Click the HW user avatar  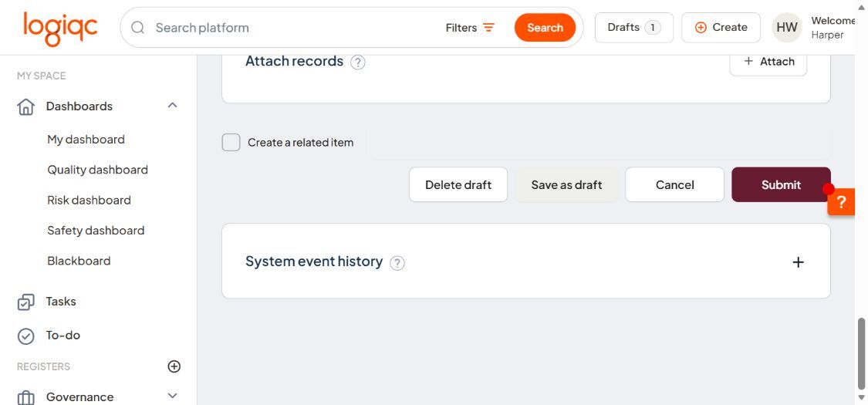(x=787, y=28)
